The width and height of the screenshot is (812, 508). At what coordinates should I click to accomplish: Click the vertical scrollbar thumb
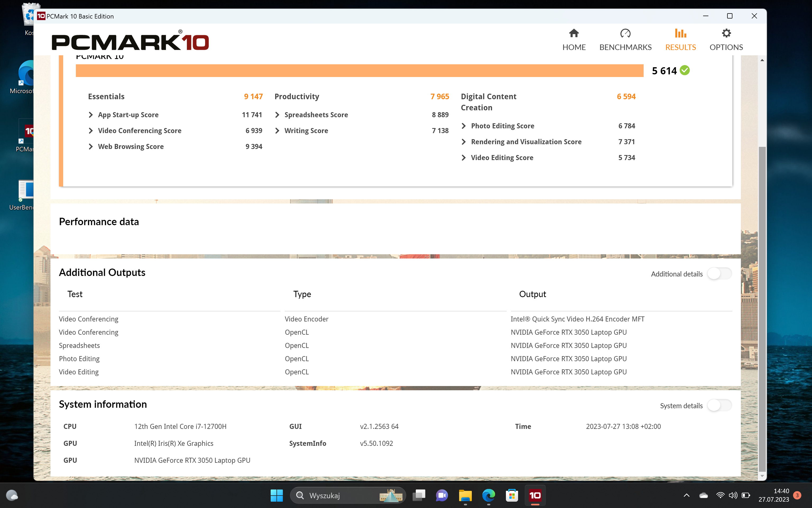tap(762, 309)
